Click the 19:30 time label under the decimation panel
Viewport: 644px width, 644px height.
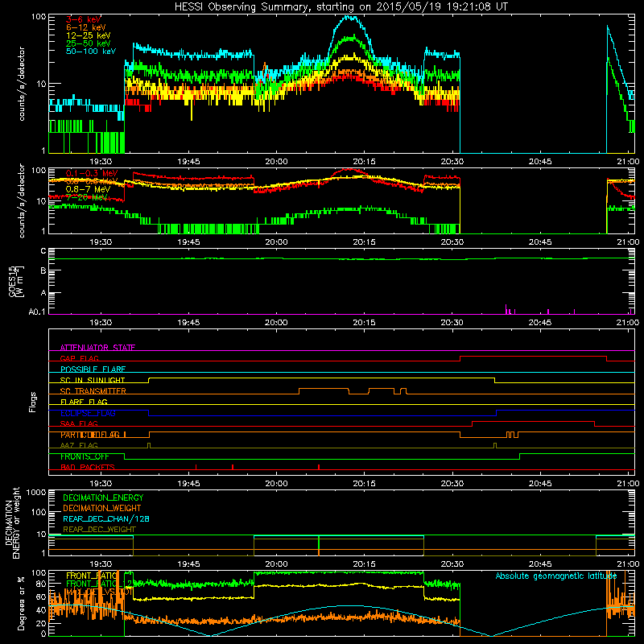click(x=101, y=564)
